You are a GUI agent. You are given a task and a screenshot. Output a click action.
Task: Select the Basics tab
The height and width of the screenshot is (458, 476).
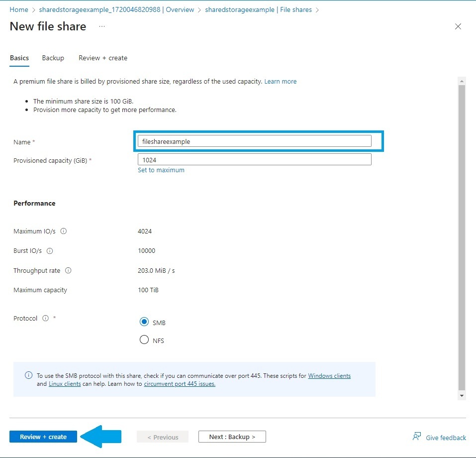pos(19,58)
